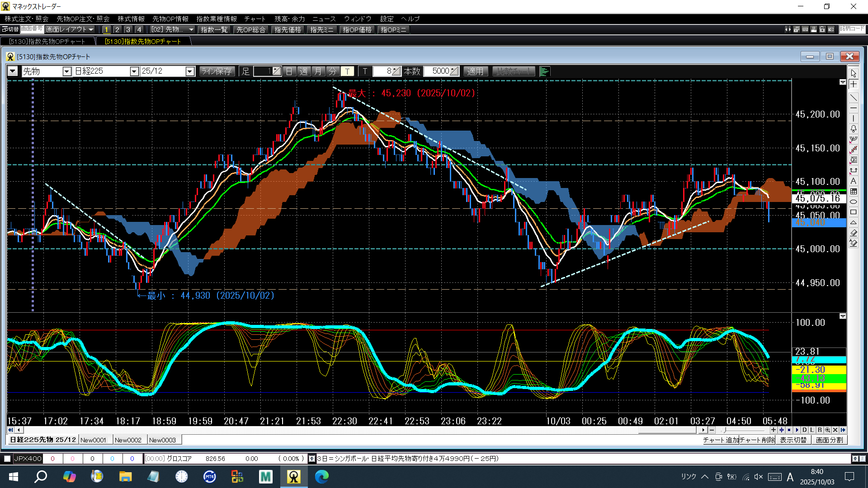Expand the 画面レイアウト dropdown

pos(70,29)
